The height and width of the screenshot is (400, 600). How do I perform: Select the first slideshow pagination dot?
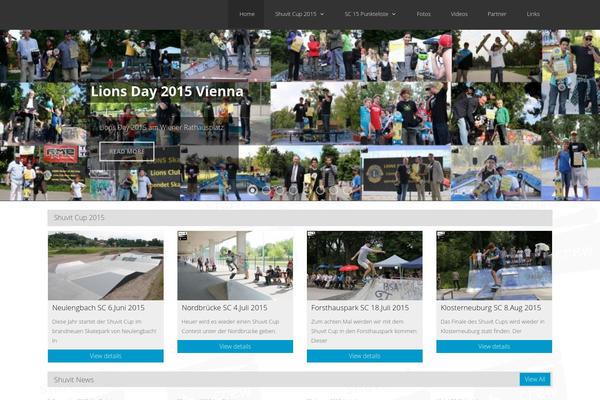pyautogui.click(x=252, y=189)
